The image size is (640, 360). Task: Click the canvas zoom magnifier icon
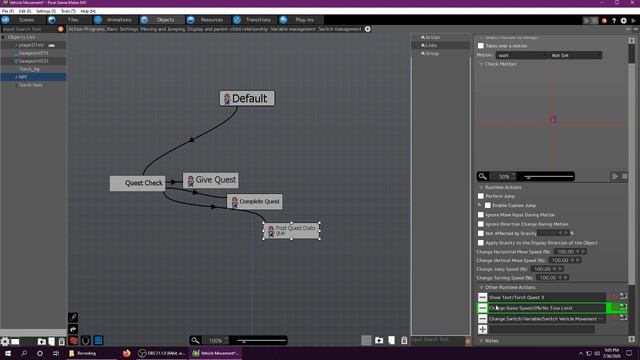(195, 340)
